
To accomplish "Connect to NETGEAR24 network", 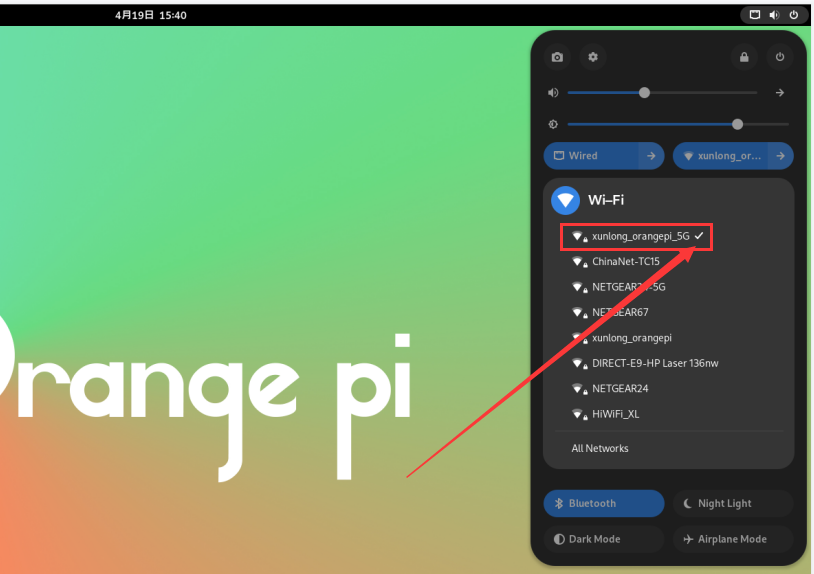I will point(670,389).
